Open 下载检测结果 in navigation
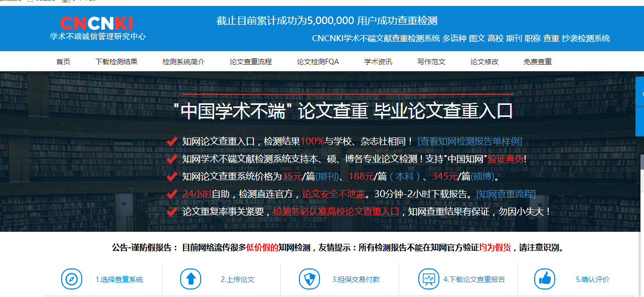 116,62
